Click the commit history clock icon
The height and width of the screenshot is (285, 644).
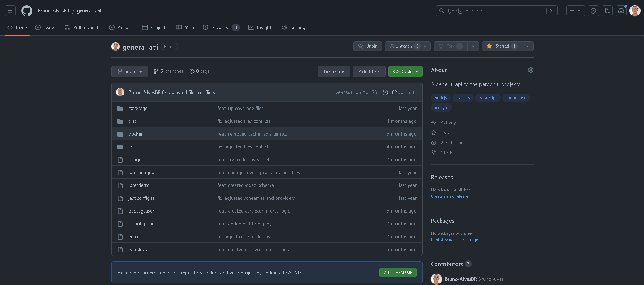385,93
